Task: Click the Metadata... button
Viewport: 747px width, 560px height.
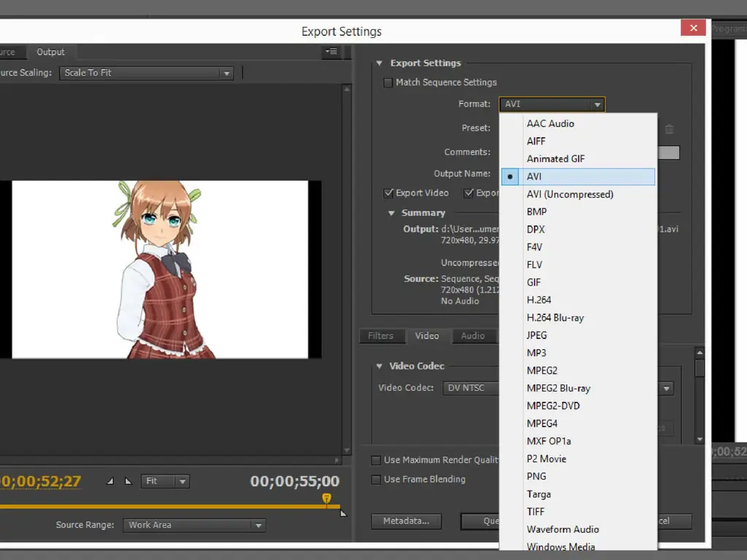Action: coord(406,521)
